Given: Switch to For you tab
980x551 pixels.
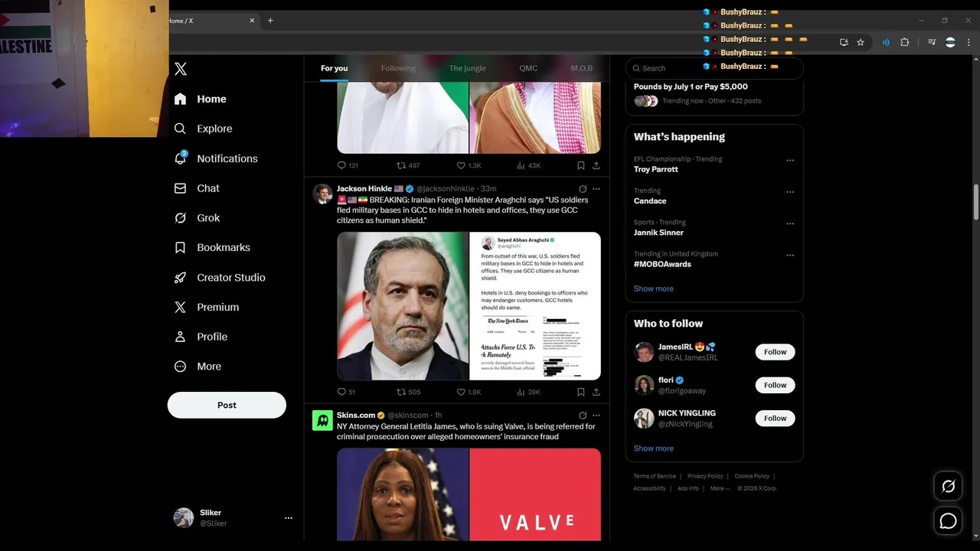Looking at the screenshot, I should 334,68.
